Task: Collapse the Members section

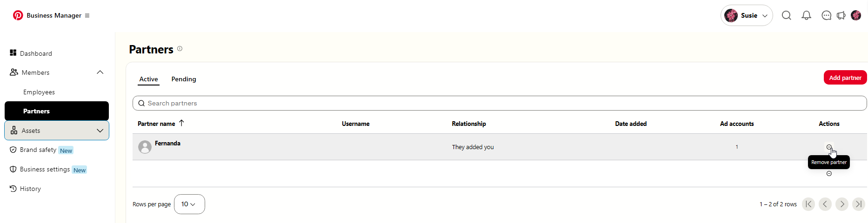Action: [x=100, y=72]
